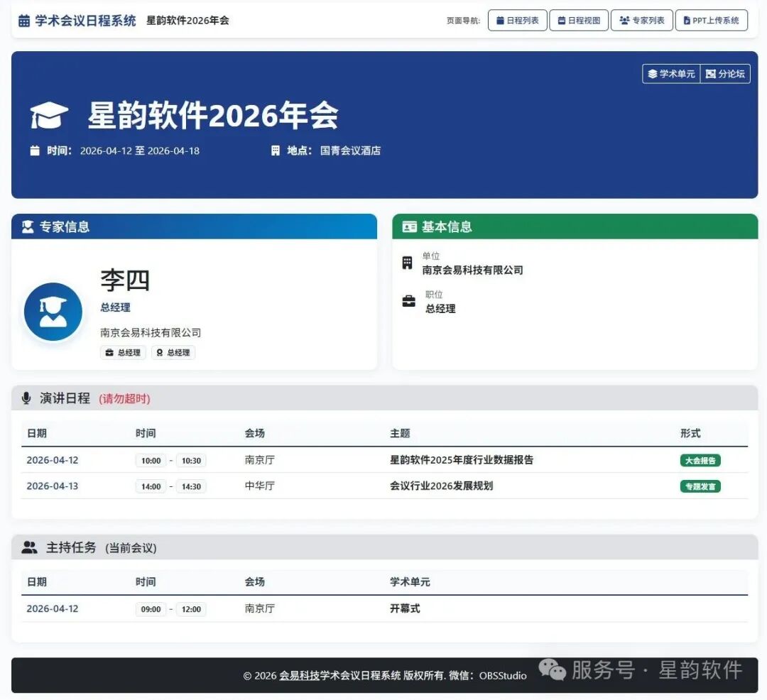Click the 李四 avatar image
The width and height of the screenshot is (767, 700).
coord(53,312)
